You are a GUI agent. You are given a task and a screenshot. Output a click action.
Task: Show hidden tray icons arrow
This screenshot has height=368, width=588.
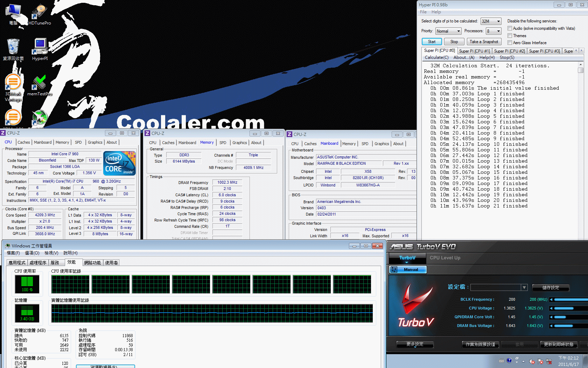pos(524,361)
